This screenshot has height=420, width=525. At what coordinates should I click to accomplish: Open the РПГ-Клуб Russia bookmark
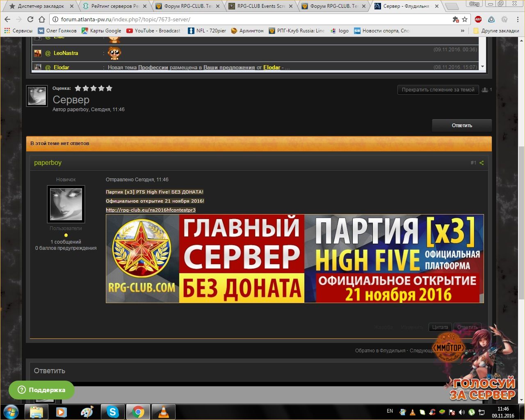(x=297, y=31)
